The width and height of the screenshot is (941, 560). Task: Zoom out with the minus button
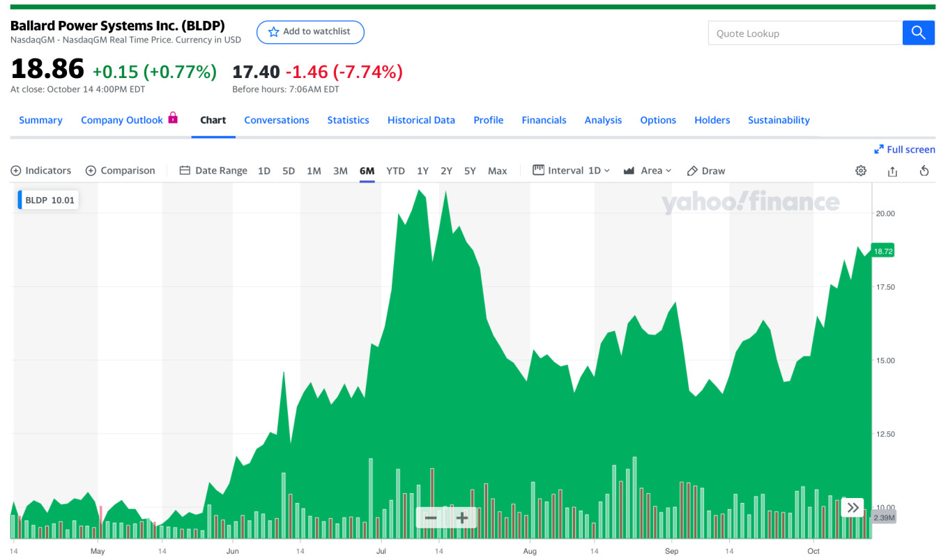pyautogui.click(x=431, y=518)
